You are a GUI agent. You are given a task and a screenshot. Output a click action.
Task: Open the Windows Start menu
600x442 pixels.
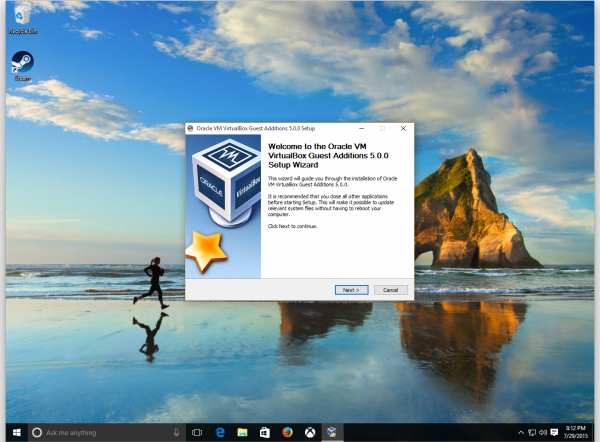(x=16, y=432)
